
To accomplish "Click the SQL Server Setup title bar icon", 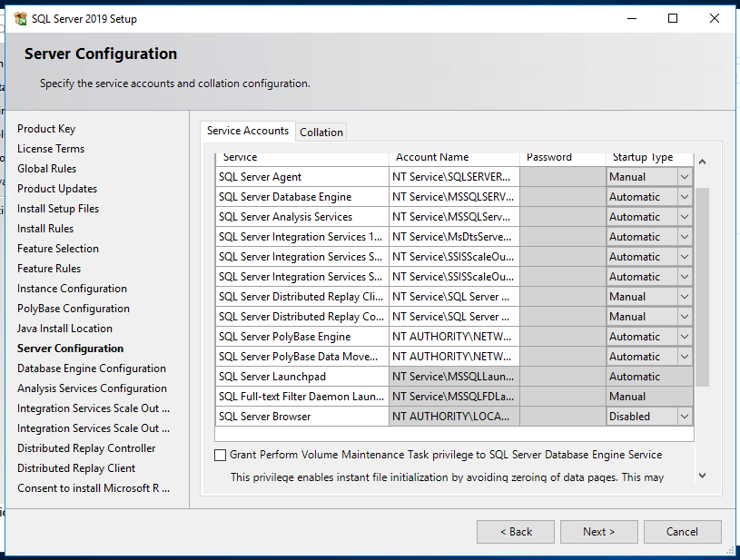I will (x=20, y=18).
